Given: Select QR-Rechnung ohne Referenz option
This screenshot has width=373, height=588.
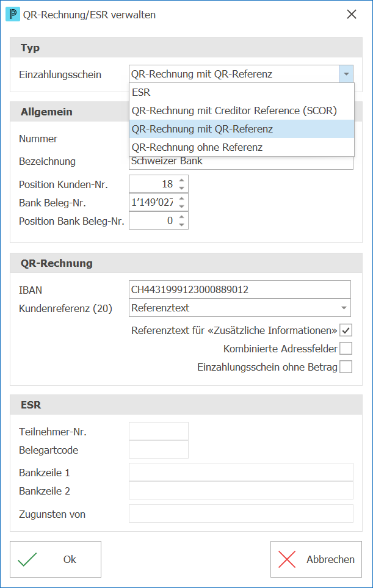Looking at the screenshot, I should click(x=242, y=147).
